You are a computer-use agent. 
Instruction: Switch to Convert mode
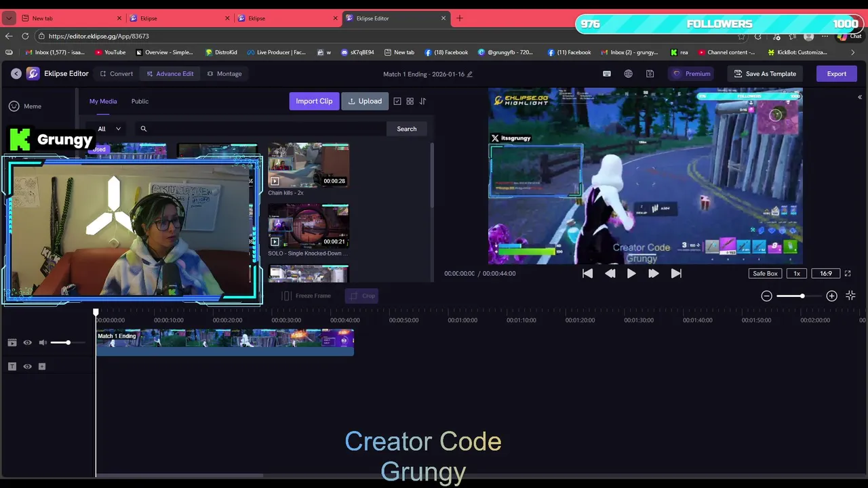coord(117,74)
